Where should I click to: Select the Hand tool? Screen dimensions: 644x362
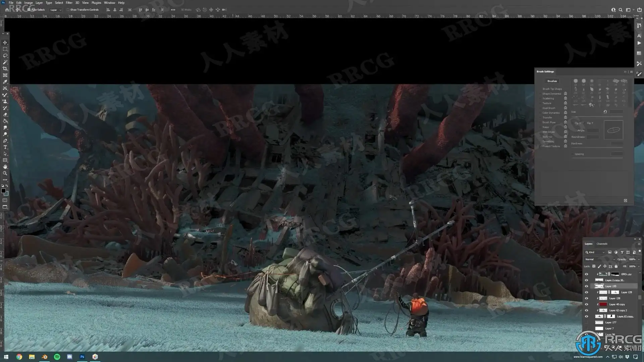(5, 167)
